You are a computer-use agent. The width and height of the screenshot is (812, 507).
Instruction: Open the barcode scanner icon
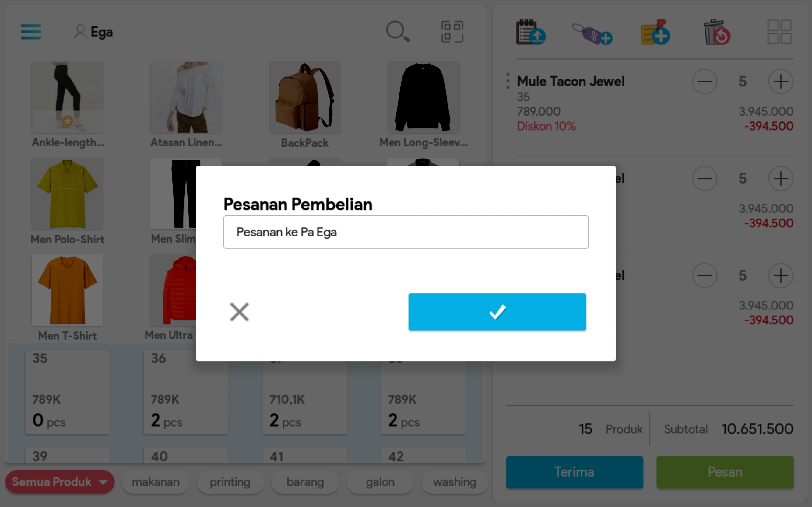tap(452, 32)
